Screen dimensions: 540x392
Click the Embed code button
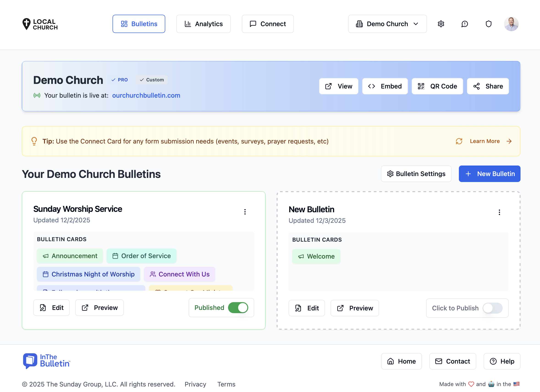[385, 86]
